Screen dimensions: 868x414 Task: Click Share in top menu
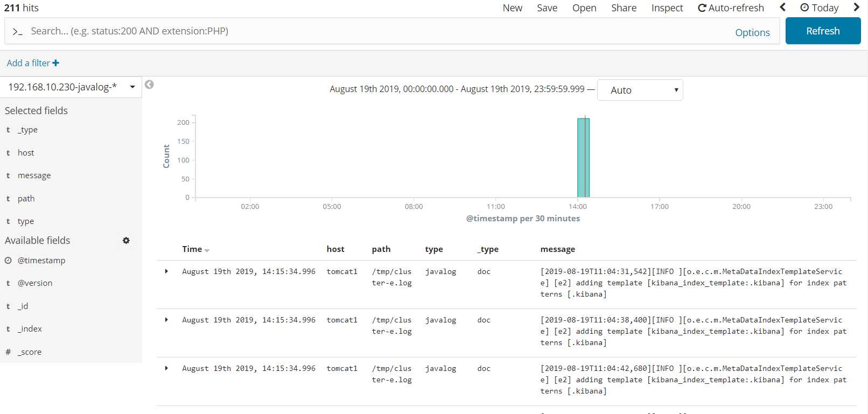(624, 8)
